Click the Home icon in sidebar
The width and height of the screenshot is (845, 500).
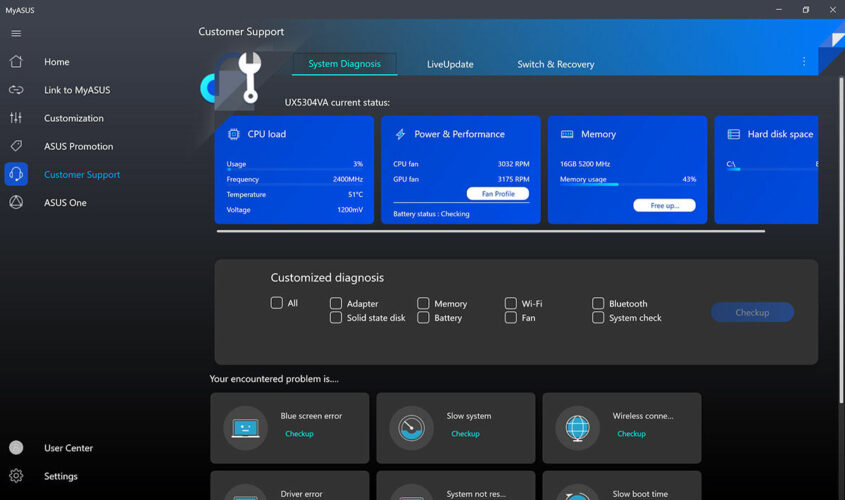pos(16,62)
